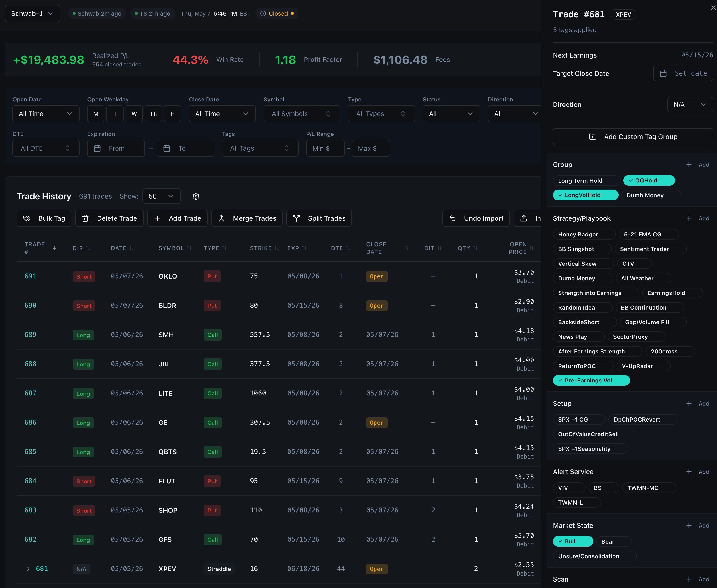Viewport: 717px width, 588px height.
Task: Click the Delete Trade trash icon
Action: click(x=85, y=218)
